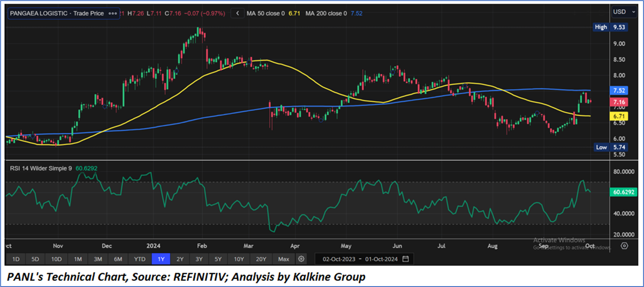Switch to YTD range
Image resolution: width=644 pixels, height=287 pixels.
[x=140, y=259]
